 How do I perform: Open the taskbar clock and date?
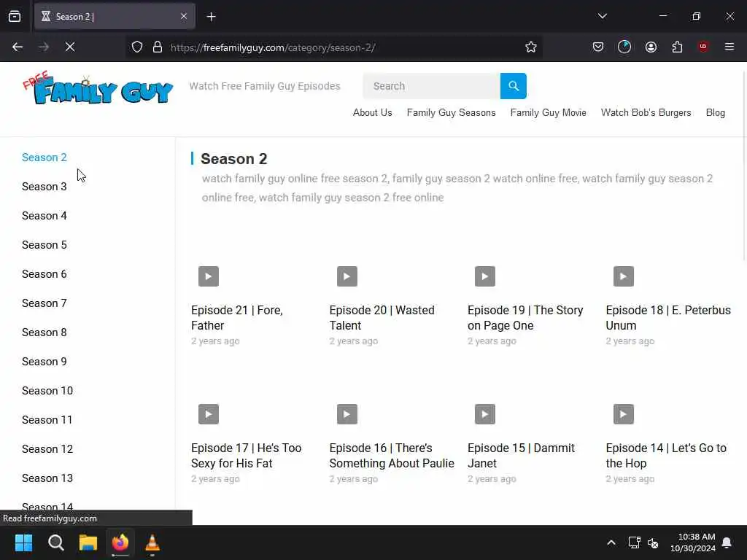[693, 542]
